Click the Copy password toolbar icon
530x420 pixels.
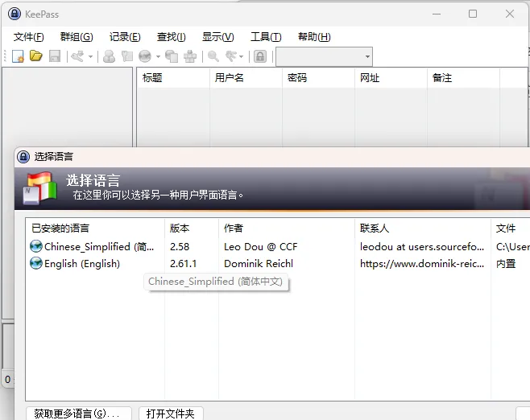coord(127,56)
